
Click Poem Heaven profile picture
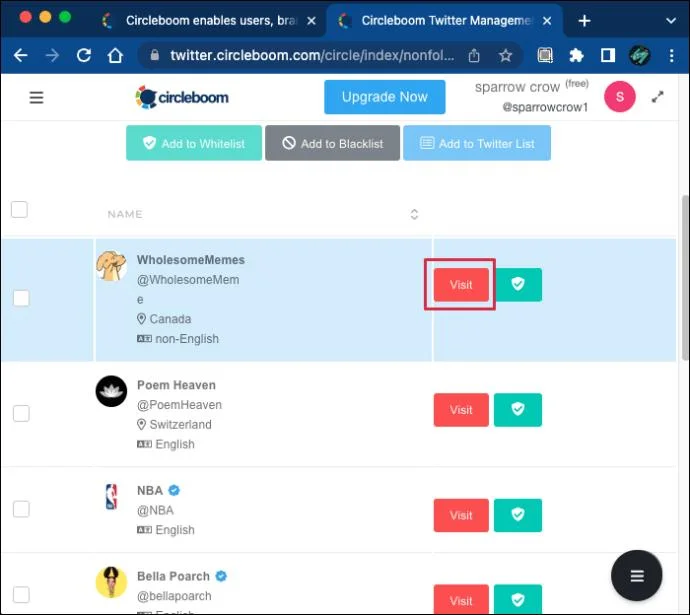[111, 391]
